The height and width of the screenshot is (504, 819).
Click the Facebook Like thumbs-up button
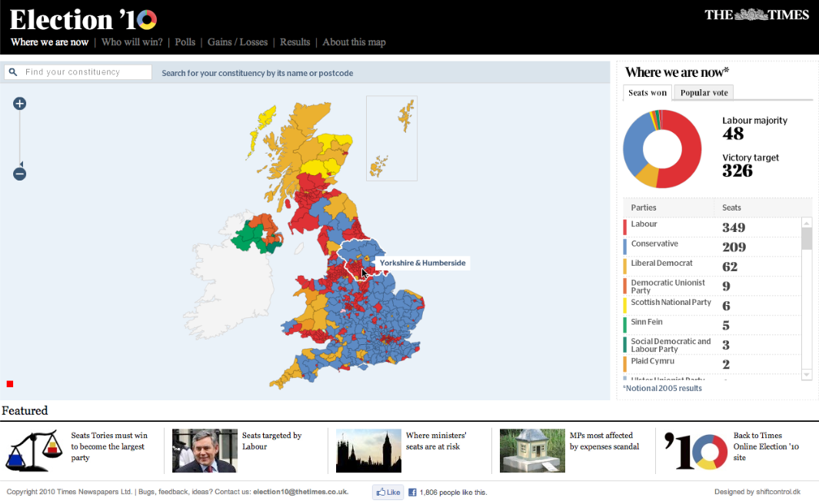[x=388, y=492]
